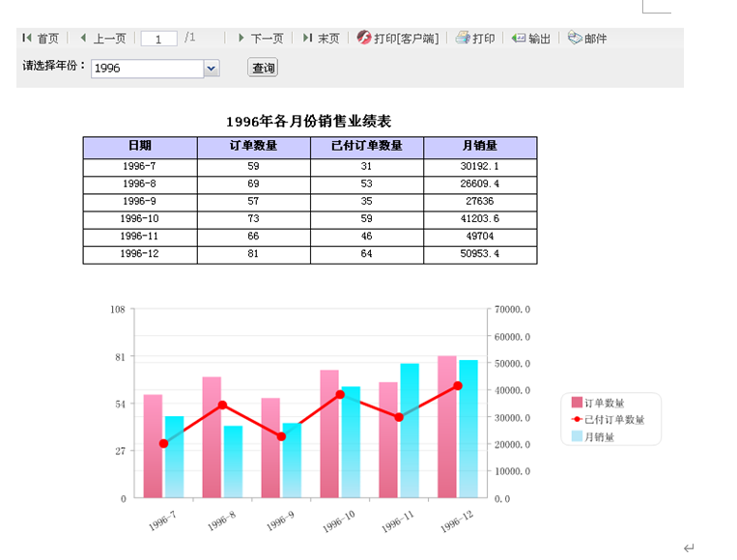The image size is (737, 560).
Task: Click the 订单数量 pink legend swatch
Action: click(577, 403)
